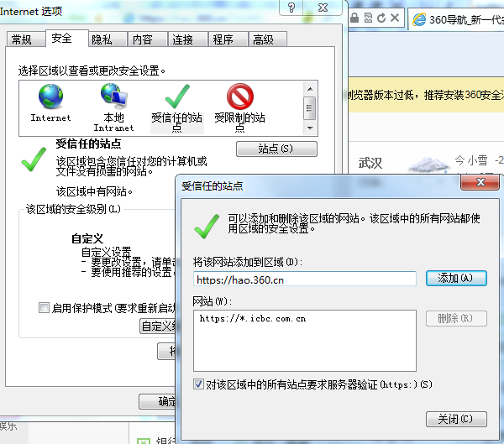This screenshot has height=444, width=504.
Task: Toggle server verification https checkbox
Action: click(x=198, y=384)
